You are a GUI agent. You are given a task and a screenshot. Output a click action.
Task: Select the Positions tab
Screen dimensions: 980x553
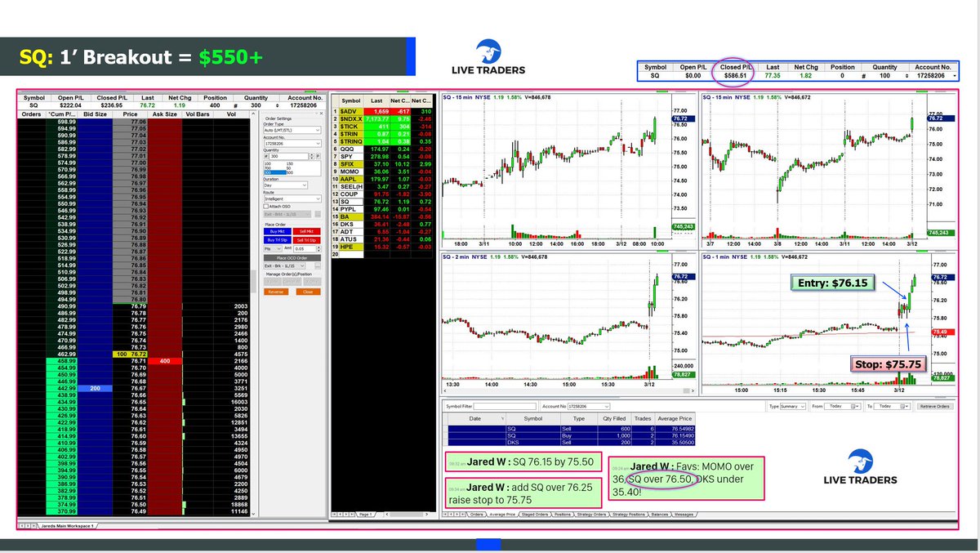pos(563,515)
